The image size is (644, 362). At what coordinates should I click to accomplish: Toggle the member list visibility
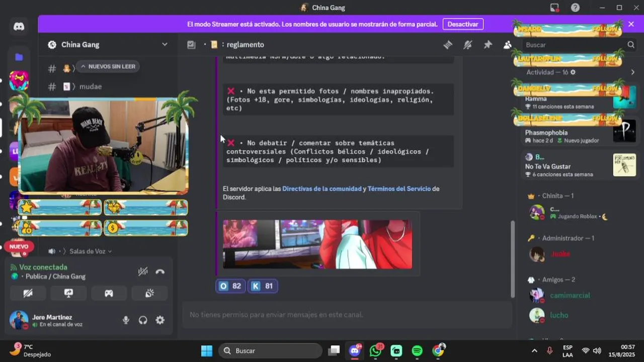coord(507,45)
